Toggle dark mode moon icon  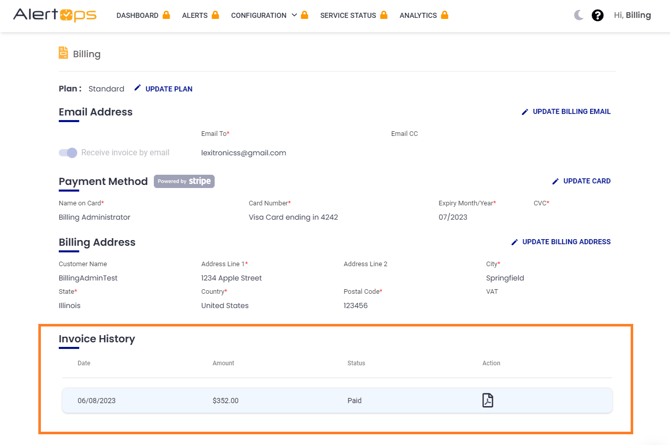click(x=578, y=15)
